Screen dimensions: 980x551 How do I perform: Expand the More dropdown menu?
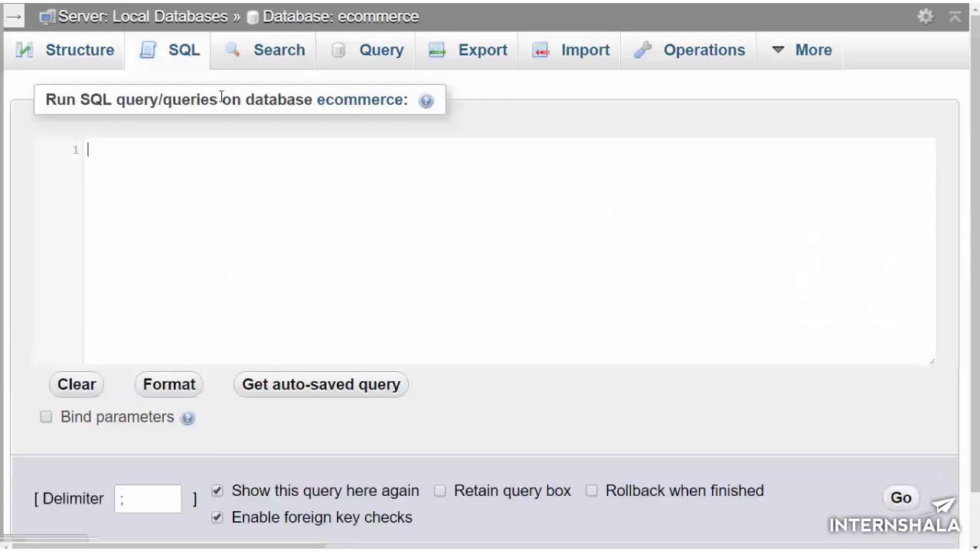[x=802, y=50]
